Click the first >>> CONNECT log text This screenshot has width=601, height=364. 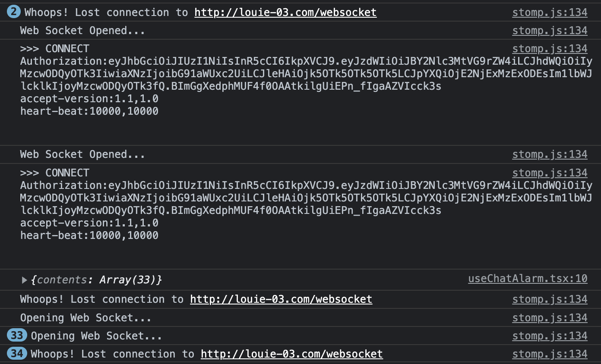pyautogui.click(x=55, y=49)
